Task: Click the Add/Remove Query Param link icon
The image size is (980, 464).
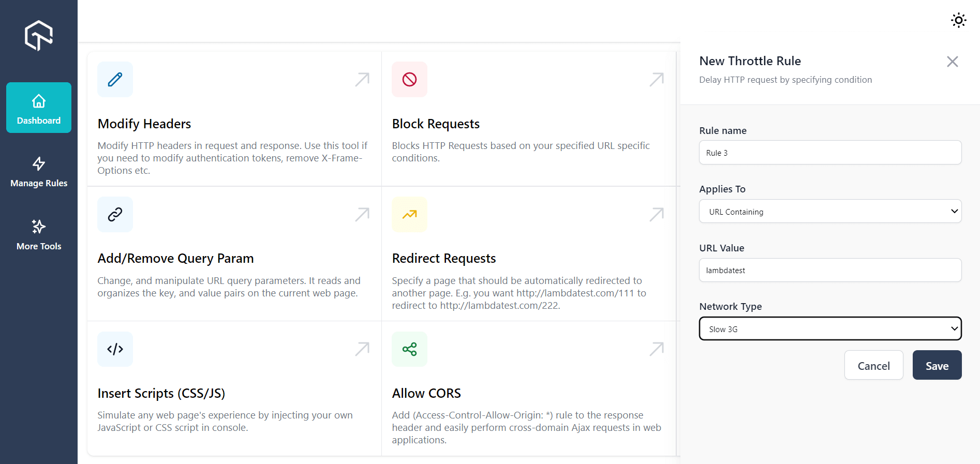Action: 115,214
